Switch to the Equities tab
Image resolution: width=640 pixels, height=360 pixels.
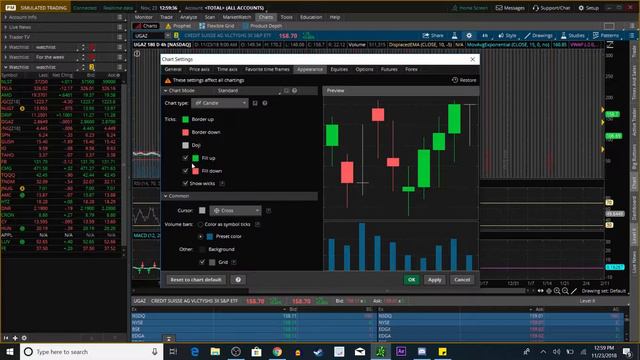click(x=339, y=69)
